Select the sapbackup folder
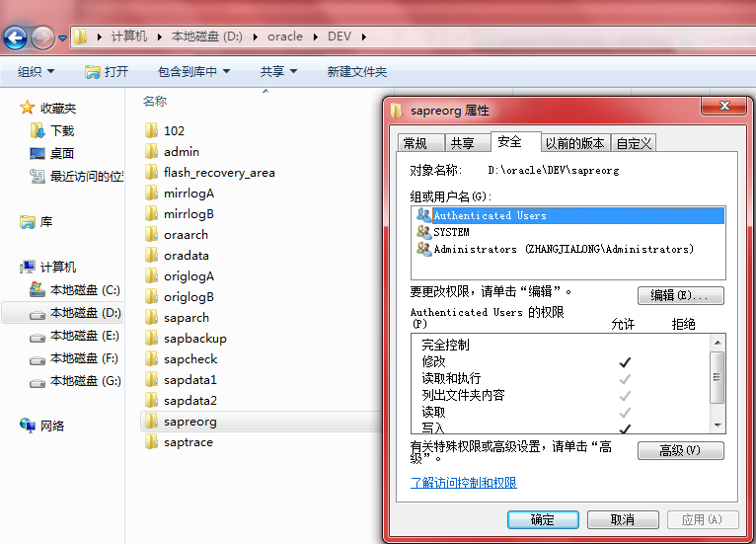756x544 pixels. click(186, 338)
